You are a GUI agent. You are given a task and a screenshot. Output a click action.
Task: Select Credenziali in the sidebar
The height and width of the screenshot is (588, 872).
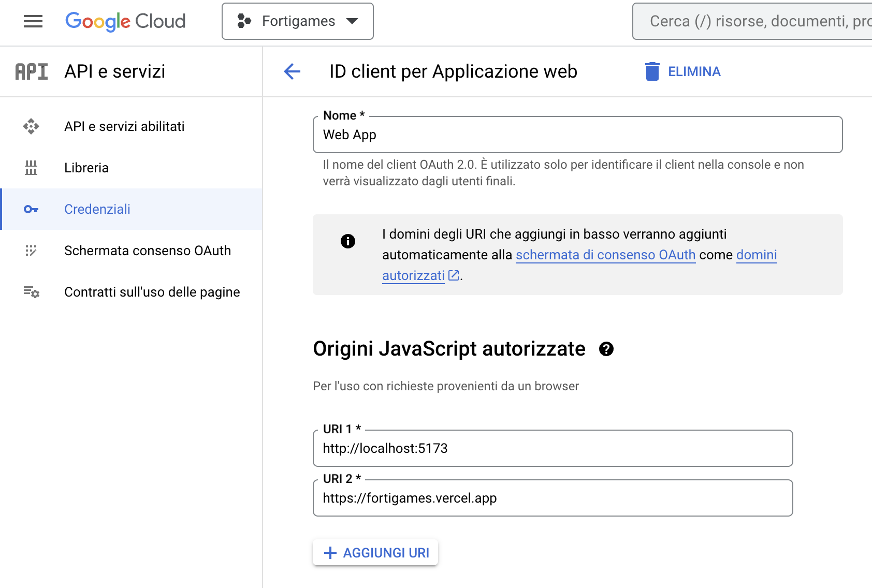click(x=132, y=209)
